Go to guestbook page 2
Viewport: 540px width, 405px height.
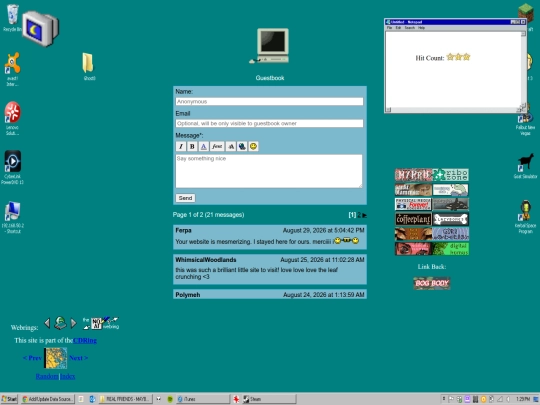coord(359,215)
